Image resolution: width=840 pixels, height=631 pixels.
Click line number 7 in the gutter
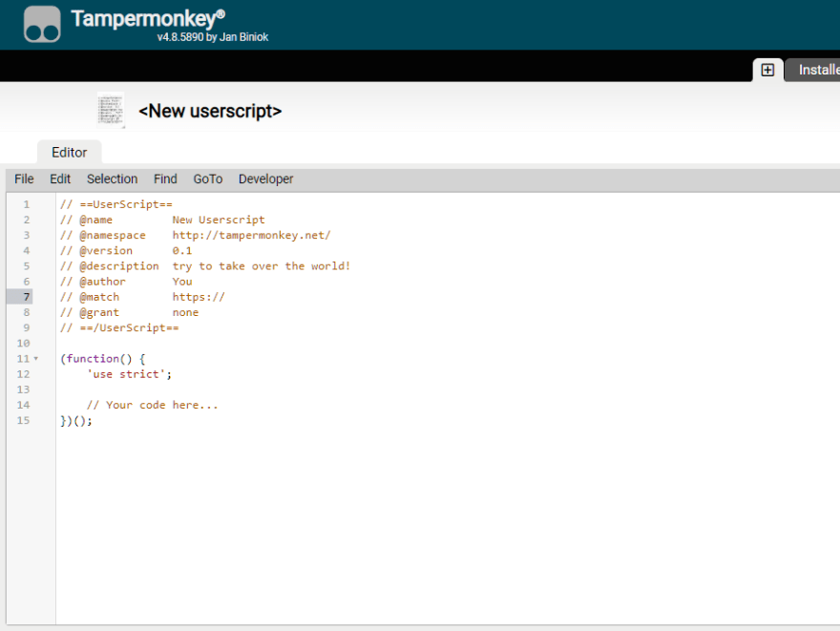pyautogui.click(x=27, y=297)
